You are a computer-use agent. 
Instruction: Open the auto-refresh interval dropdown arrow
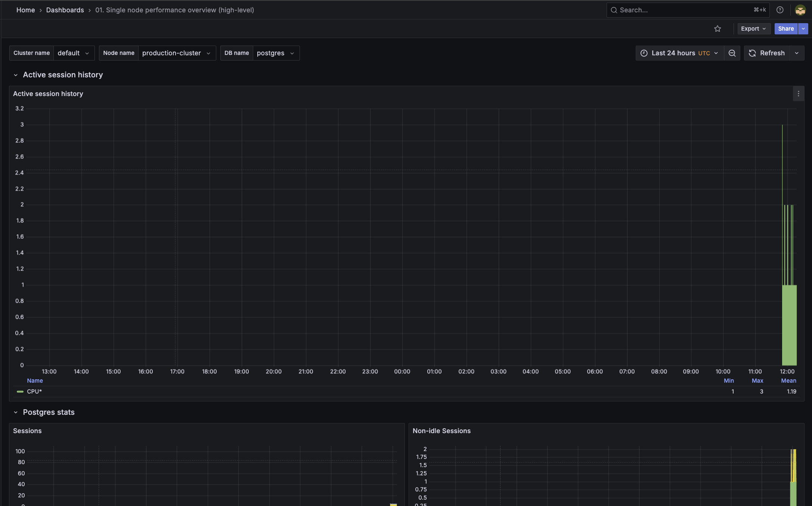pyautogui.click(x=797, y=53)
